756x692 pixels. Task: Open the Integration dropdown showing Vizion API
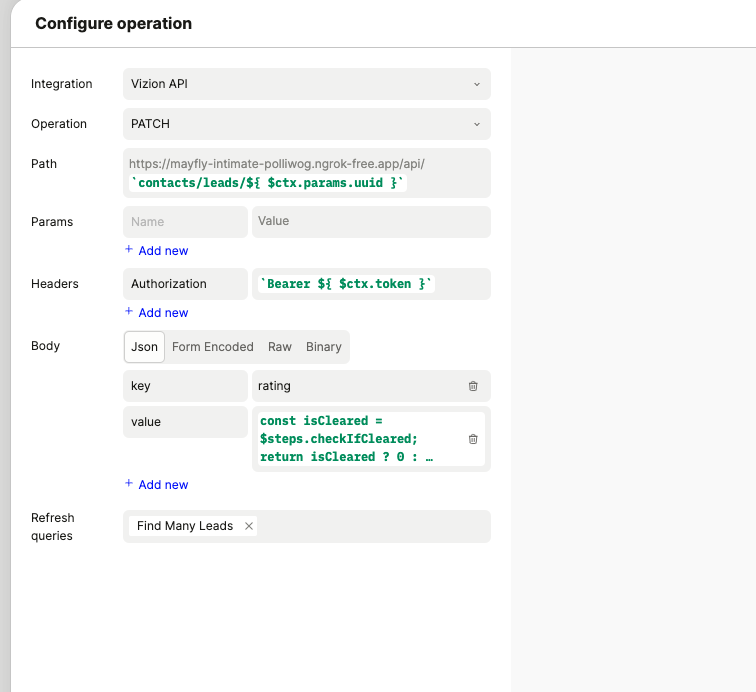pyautogui.click(x=306, y=84)
